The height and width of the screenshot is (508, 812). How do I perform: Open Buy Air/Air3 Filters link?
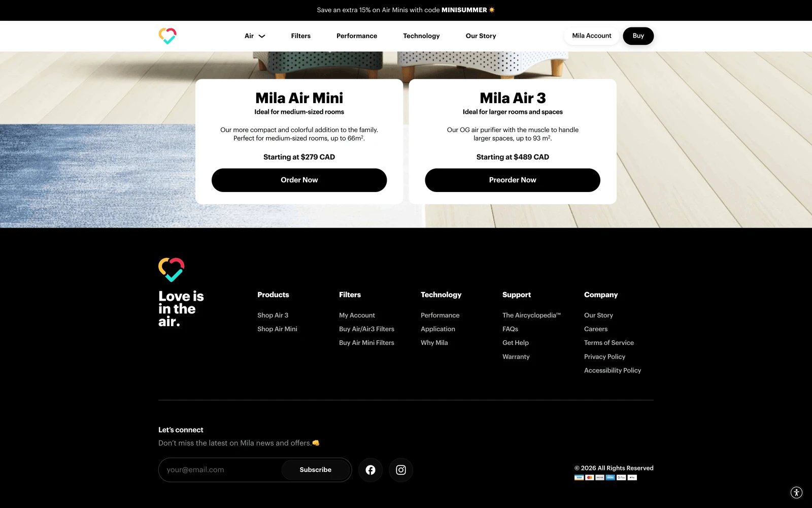(366, 329)
